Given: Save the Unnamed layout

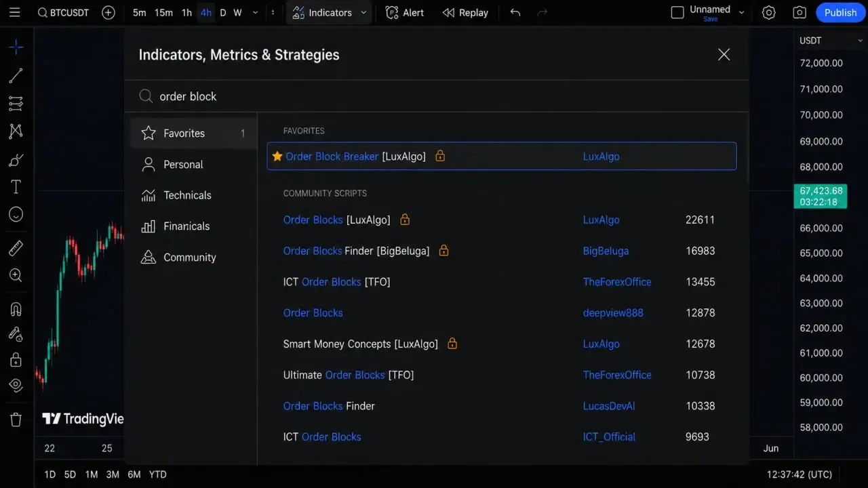Looking at the screenshot, I should pos(710,19).
